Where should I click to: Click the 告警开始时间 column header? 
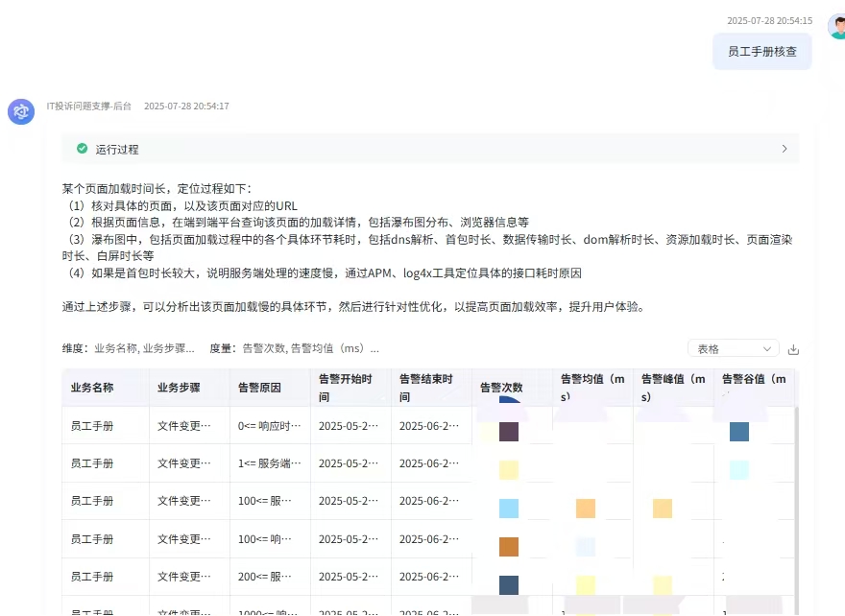coord(340,388)
